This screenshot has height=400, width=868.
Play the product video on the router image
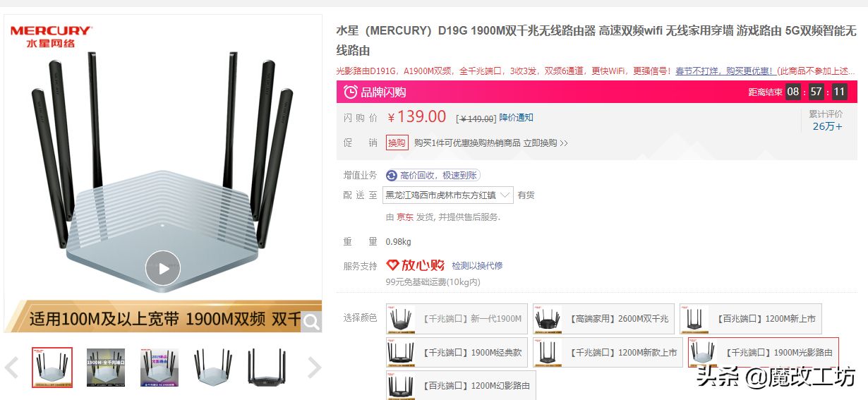[163, 268]
